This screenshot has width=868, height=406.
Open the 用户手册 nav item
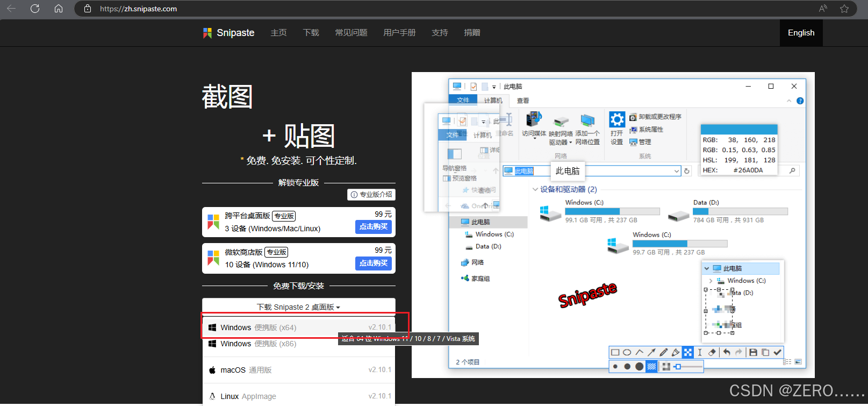click(399, 33)
